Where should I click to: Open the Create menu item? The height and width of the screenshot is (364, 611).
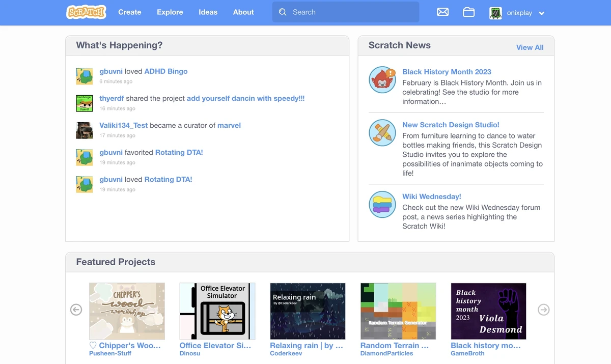coord(129,12)
